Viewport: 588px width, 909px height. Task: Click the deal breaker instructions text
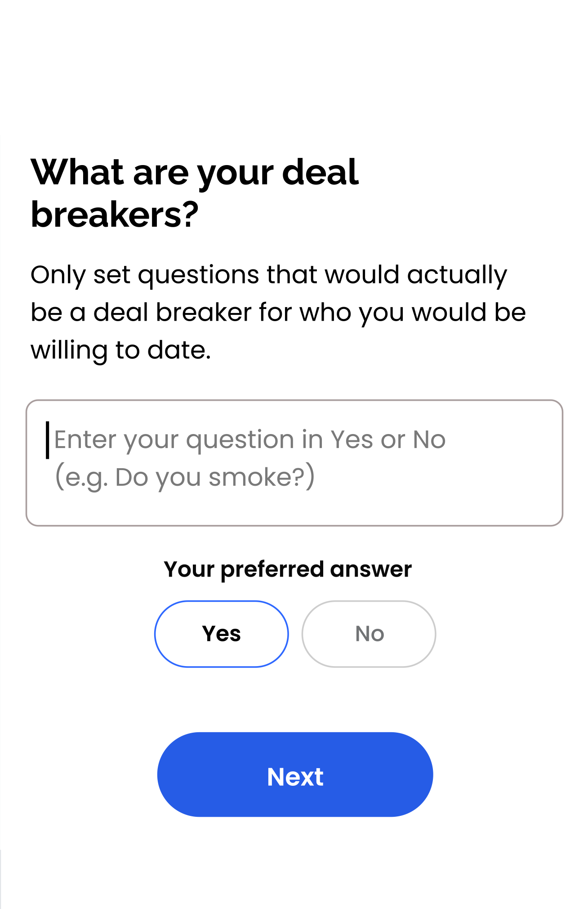pos(279,311)
